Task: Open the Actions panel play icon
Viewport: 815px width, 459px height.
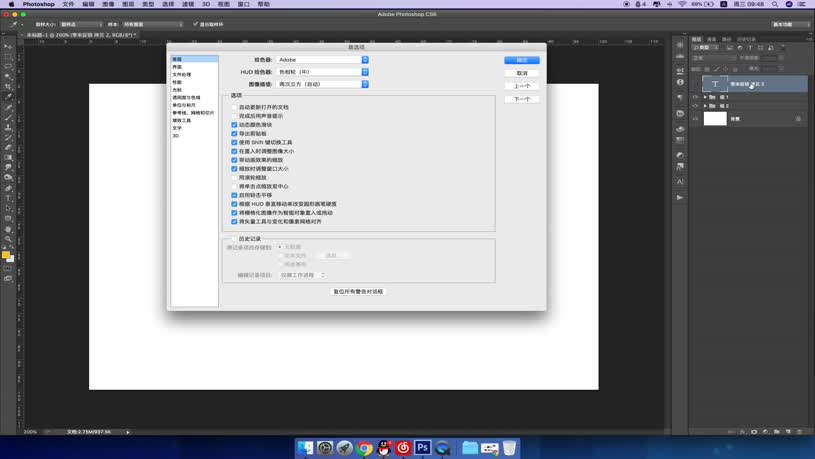Action: coord(680,198)
